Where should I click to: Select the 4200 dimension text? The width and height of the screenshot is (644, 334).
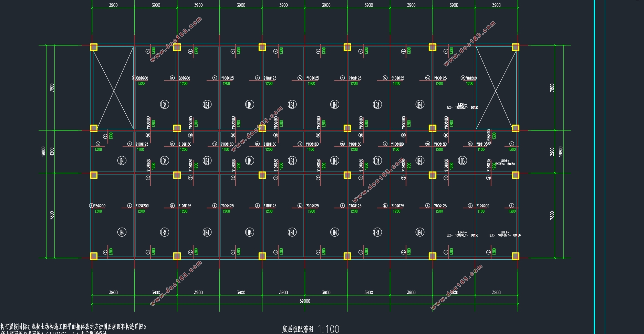(x=52, y=152)
